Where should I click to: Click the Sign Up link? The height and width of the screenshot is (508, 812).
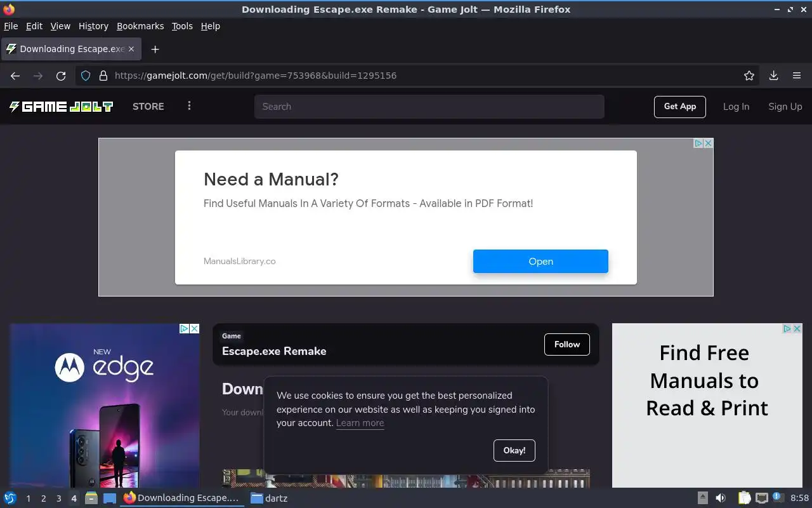coord(785,107)
